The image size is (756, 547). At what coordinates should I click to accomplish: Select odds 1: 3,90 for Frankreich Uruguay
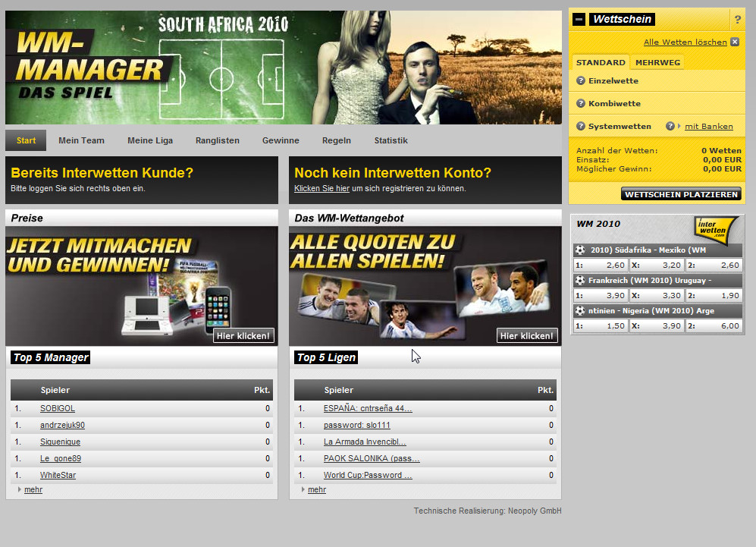(x=601, y=296)
